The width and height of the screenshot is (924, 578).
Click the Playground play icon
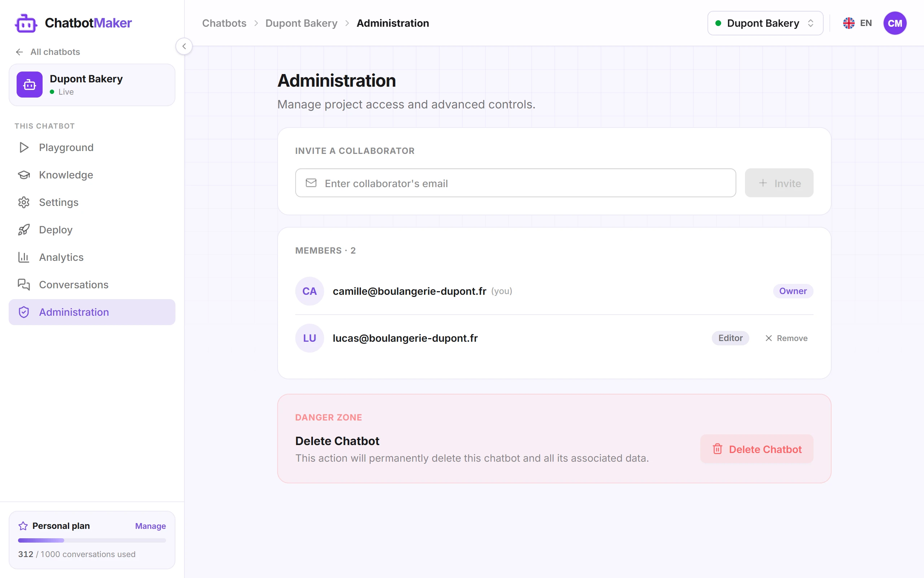click(x=24, y=147)
